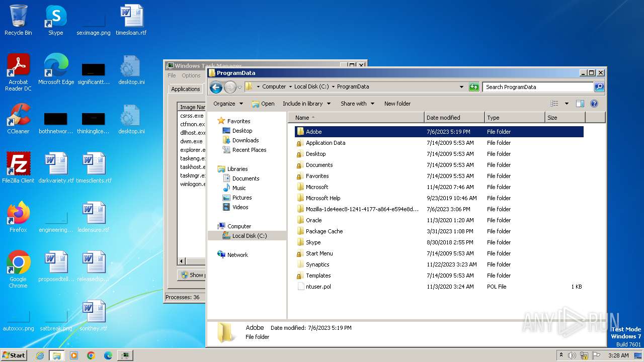Select csrss.exe process in Task Manager
This screenshot has width=644, height=362.
click(192, 116)
